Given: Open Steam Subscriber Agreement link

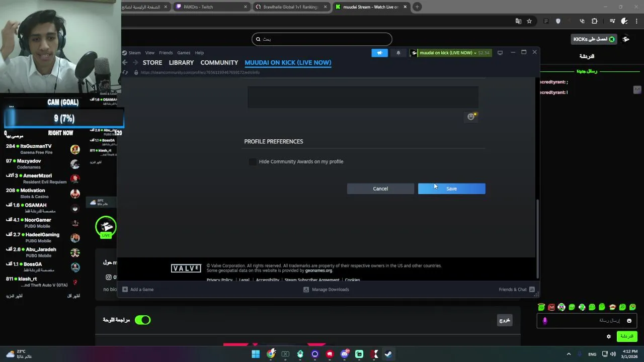Looking at the screenshot, I should [312, 280].
